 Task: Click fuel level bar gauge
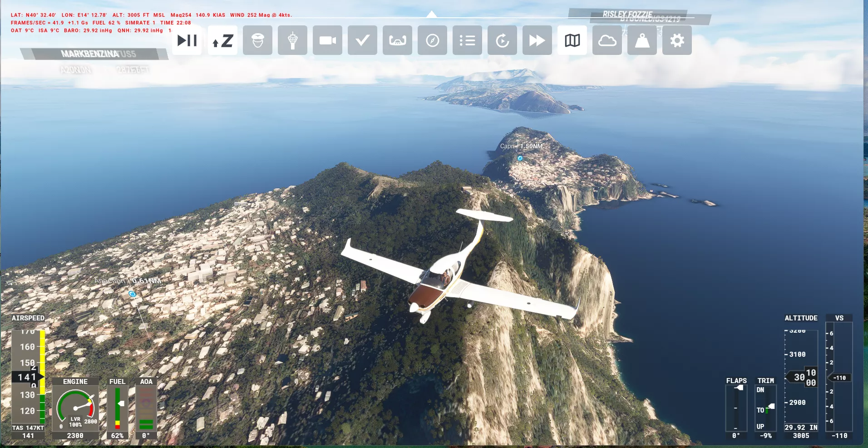(117, 408)
